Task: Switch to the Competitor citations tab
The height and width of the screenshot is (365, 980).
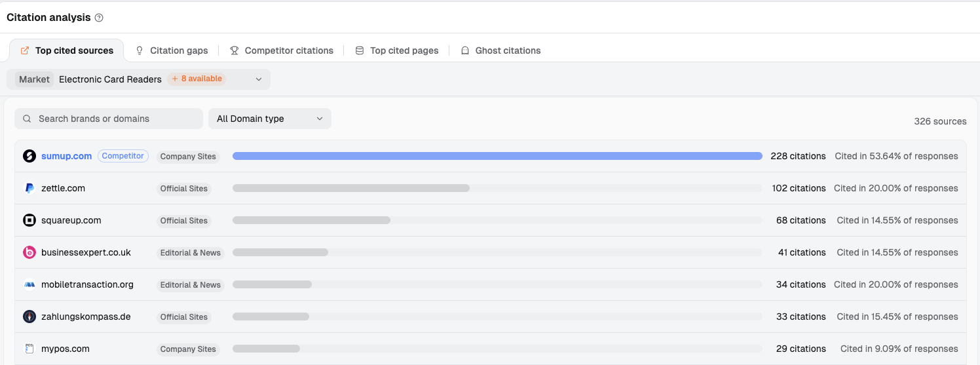Action: point(282,50)
